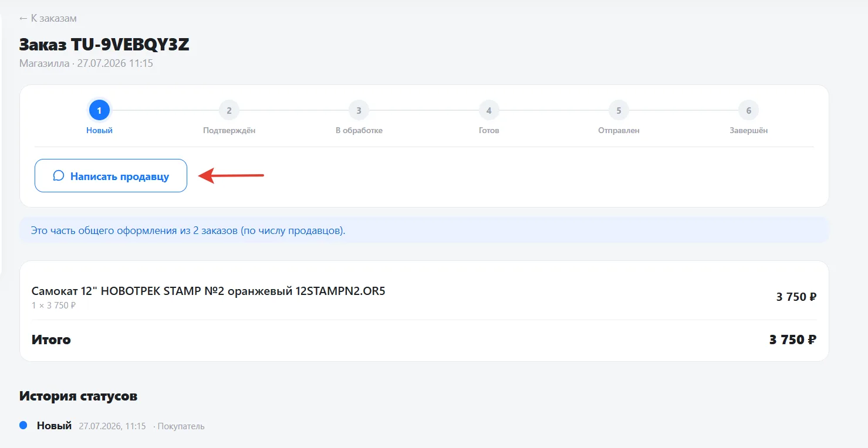Go back via К заказам link

48,18
